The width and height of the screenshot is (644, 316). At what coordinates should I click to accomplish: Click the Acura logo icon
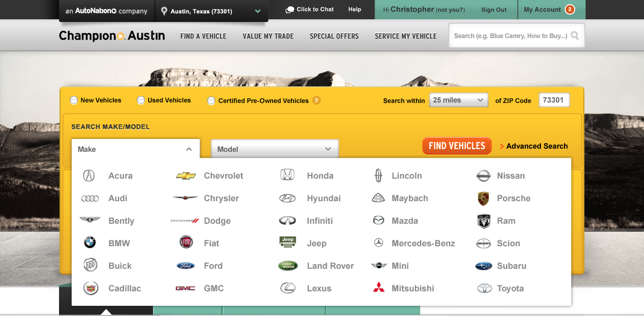tap(90, 175)
